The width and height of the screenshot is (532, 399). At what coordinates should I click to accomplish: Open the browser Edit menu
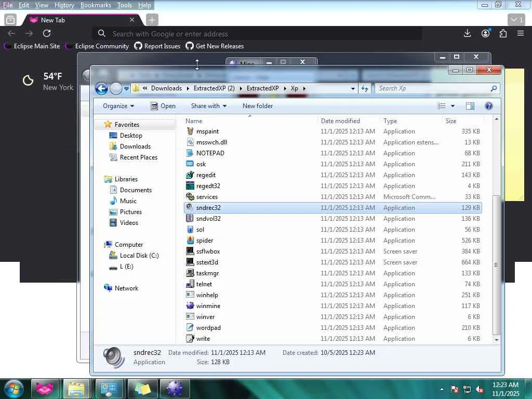[x=23, y=5]
